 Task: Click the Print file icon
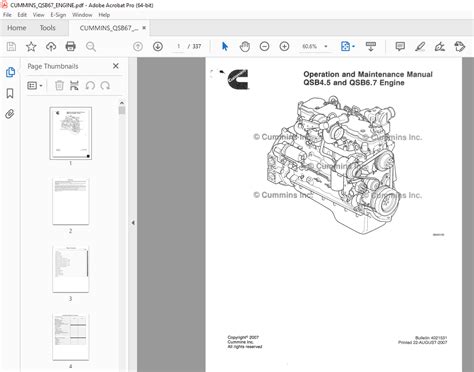(70, 46)
